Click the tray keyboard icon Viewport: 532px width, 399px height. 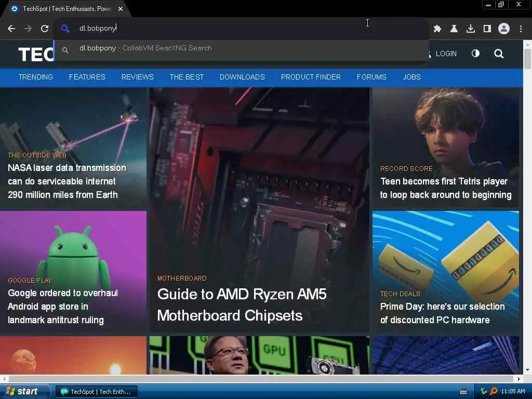pos(463,392)
